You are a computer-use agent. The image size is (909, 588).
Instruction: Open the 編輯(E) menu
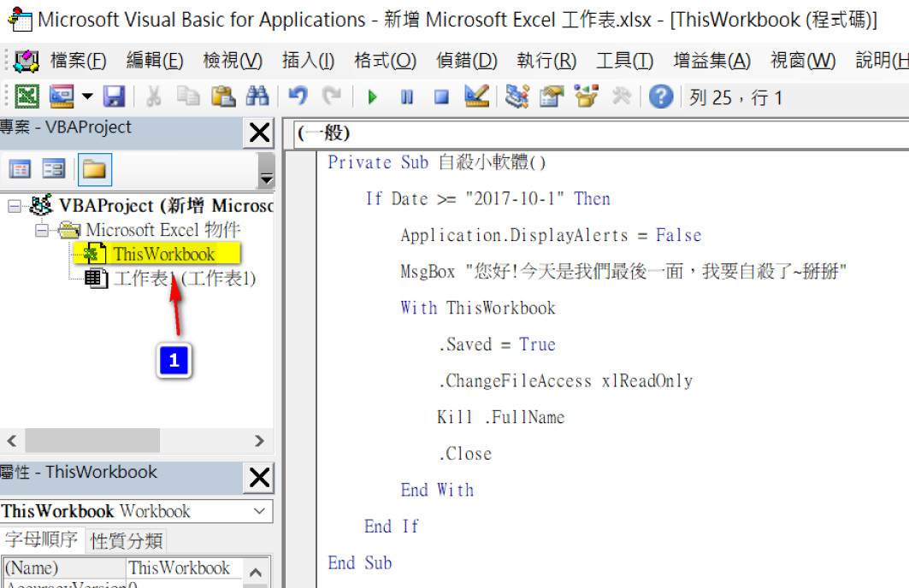point(155,60)
